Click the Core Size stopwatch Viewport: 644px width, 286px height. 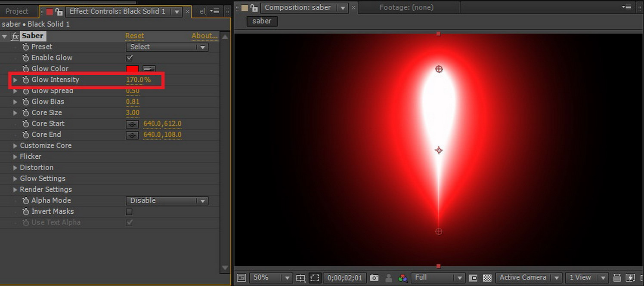[x=26, y=113]
